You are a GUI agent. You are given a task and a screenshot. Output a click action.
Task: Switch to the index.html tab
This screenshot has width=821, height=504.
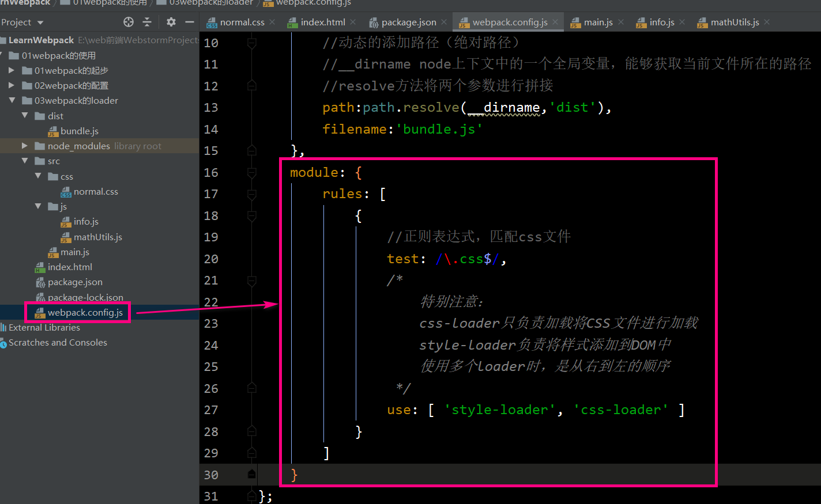[x=322, y=22]
